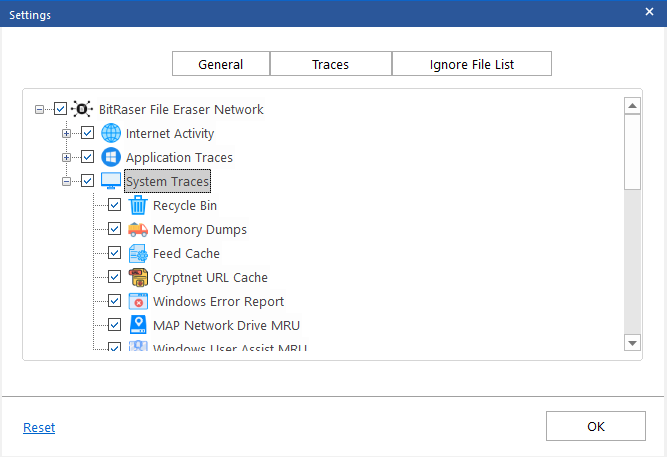Screen dimensions: 667x457
Task: Open the Ignore File List tab
Action: (x=472, y=64)
